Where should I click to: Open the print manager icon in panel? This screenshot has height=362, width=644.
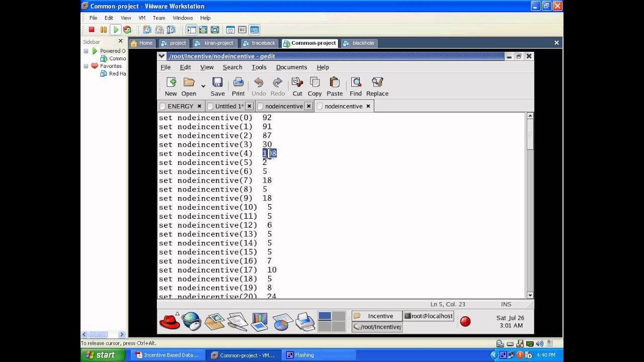[x=305, y=321]
